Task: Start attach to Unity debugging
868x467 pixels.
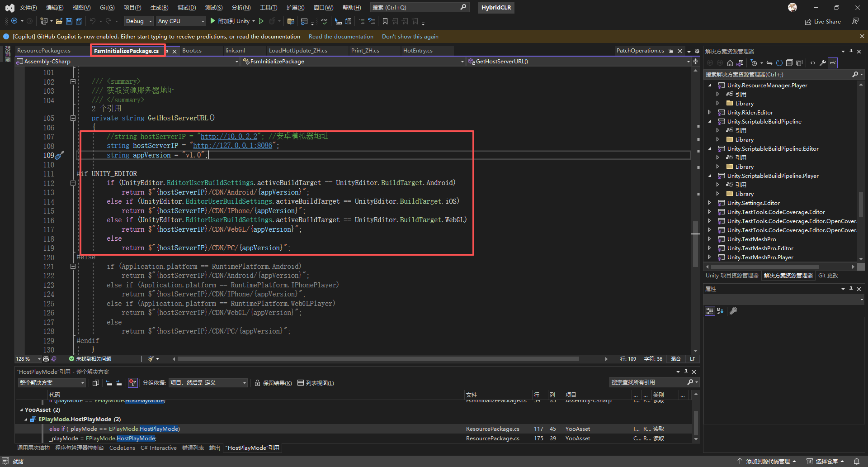Action: [230, 21]
